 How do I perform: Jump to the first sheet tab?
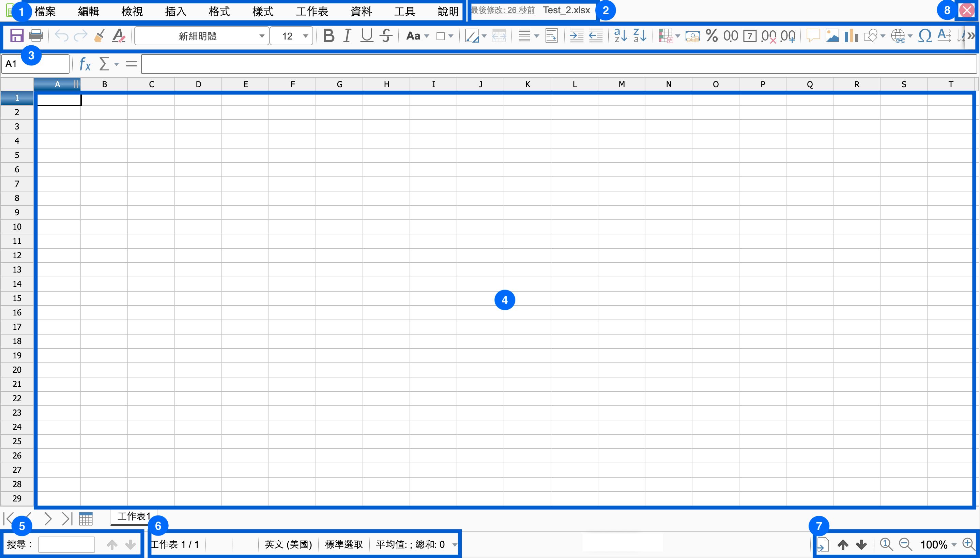tap(9, 518)
